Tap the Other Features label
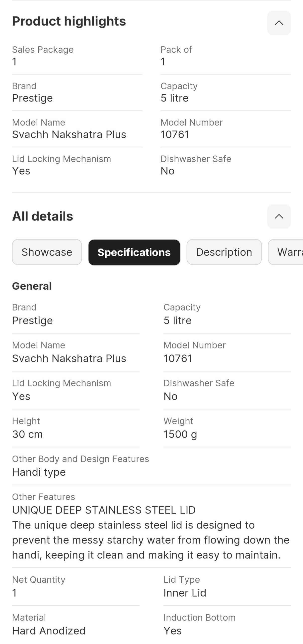 click(x=43, y=497)
